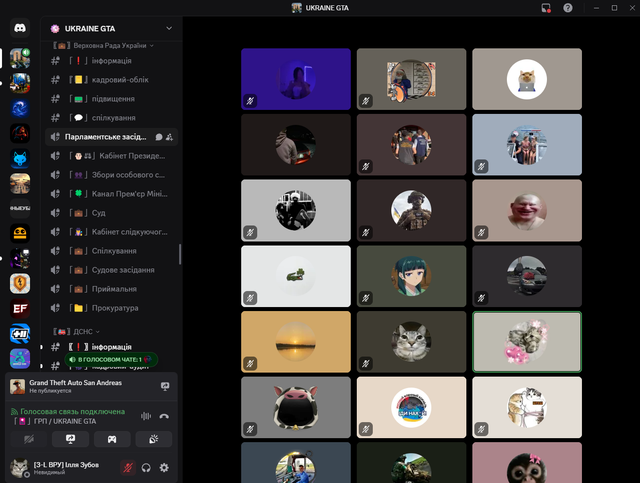The width and height of the screenshot is (640, 483).
Task: Create invite for Парламентське засідання channel
Action: [x=169, y=137]
